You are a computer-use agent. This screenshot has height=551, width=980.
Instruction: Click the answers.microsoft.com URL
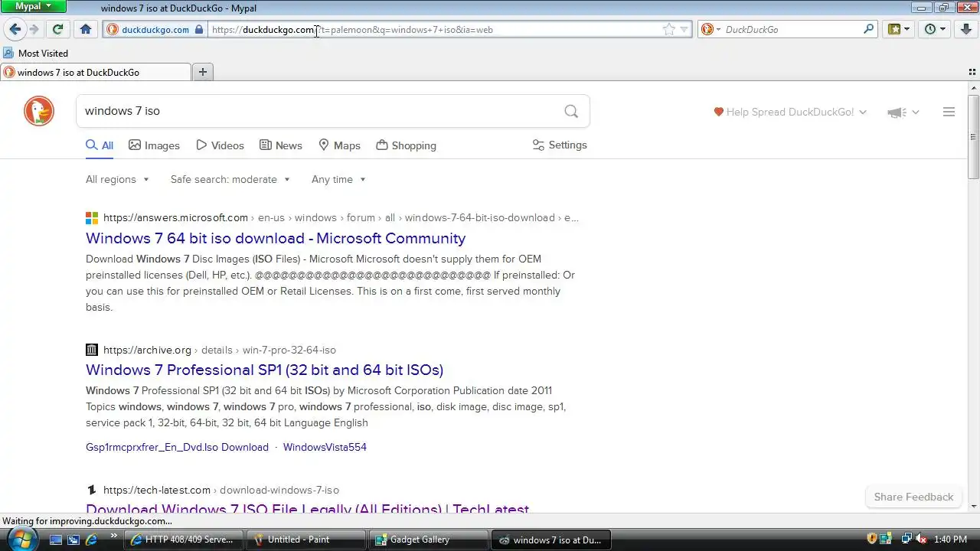(175, 217)
